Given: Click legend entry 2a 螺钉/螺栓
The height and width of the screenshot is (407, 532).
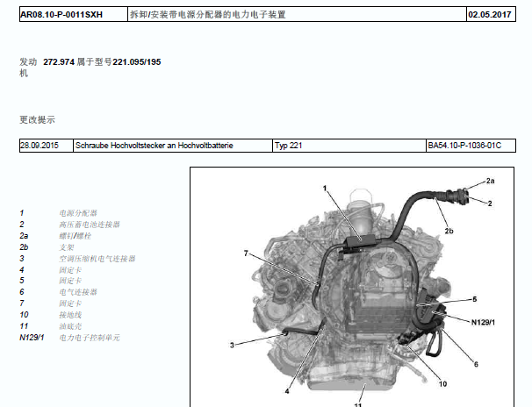Looking at the screenshot, I should click(x=55, y=236).
